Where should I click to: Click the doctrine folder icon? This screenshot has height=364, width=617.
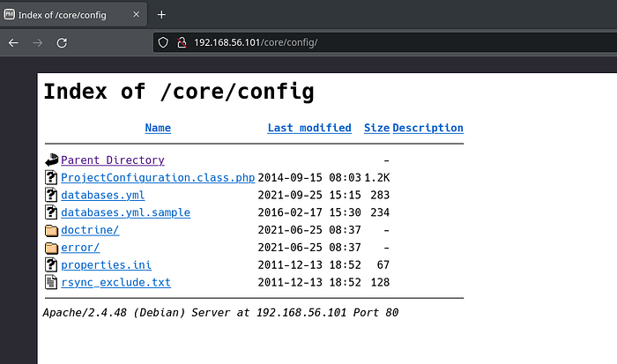point(51,230)
